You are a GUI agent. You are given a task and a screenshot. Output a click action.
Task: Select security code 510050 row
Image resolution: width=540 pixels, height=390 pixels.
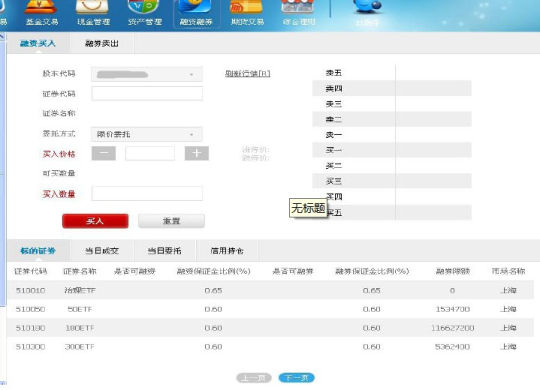click(x=270, y=309)
